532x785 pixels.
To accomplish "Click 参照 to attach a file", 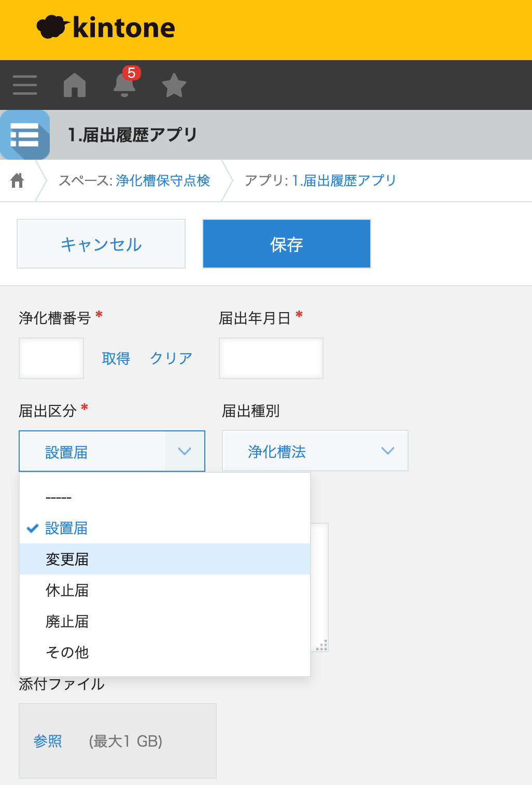I will click(48, 741).
